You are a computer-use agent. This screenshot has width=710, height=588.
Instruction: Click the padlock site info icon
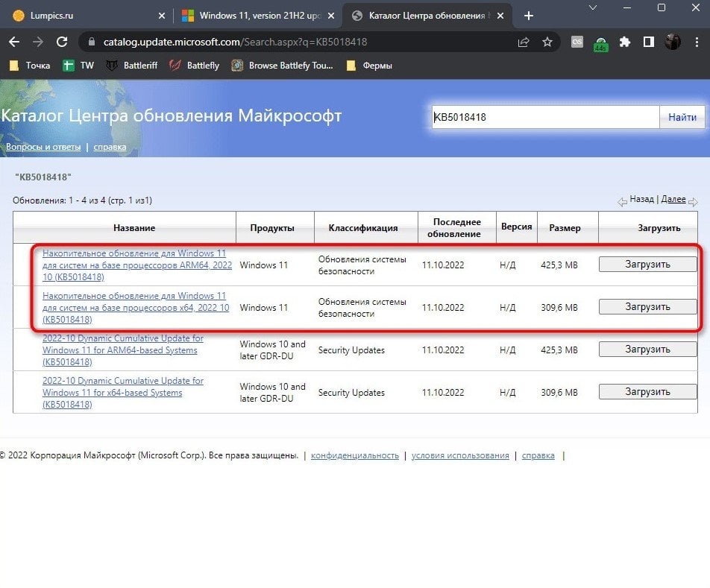[92, 42]
